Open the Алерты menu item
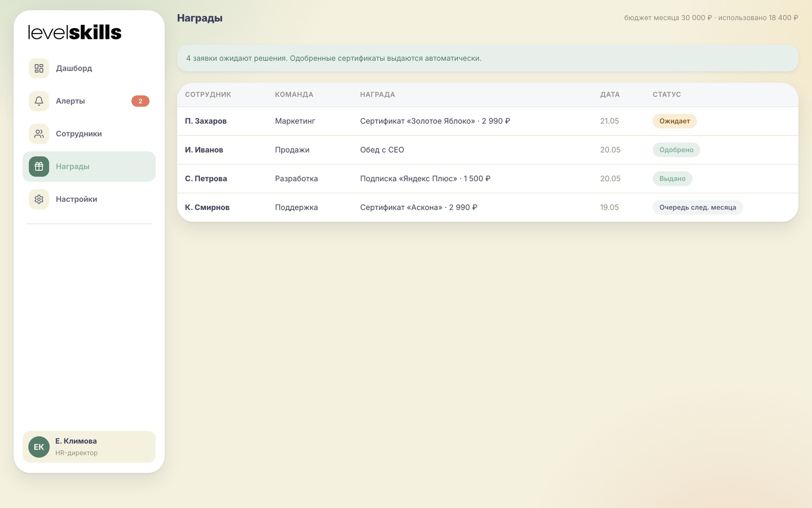 (x=89, y=101)
